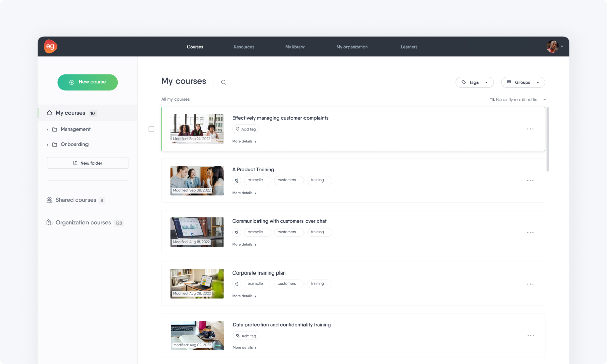Open Organization courses via the building icon
The height and width of the screenshot is (364, 607).
(48, 222)
